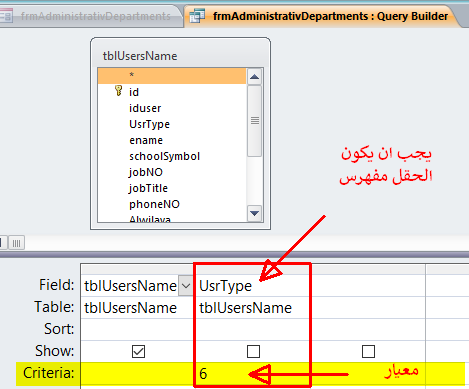The height and width of the screenshot is (389, 469).
Task: Click the field list scrollbar thumb
Action: pyautogui.click(x=255, y=121)
